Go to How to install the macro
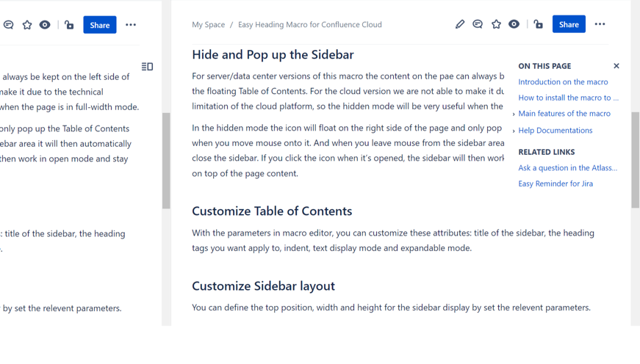 568,98
